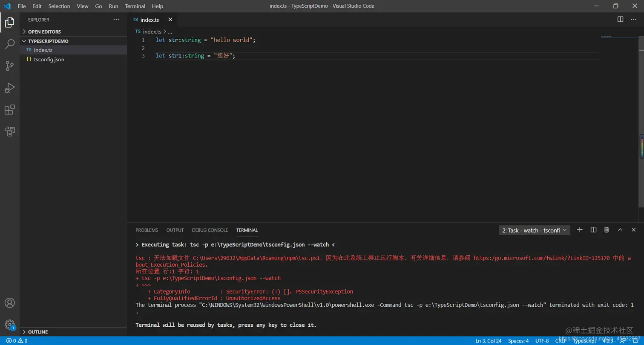Image resolution: width=644 pixels, height=345 pixels.
Task: Click the editor minimap
Action: point(619,38)
